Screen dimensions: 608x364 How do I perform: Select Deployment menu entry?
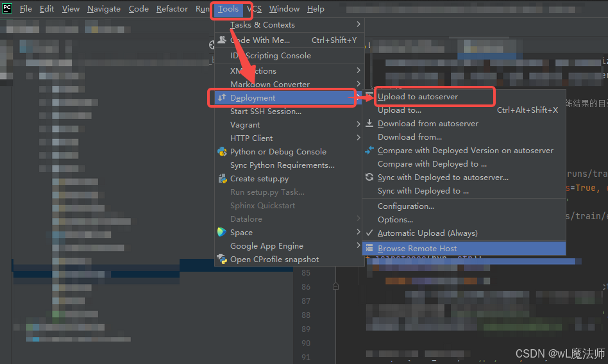(x=289, y=97)
